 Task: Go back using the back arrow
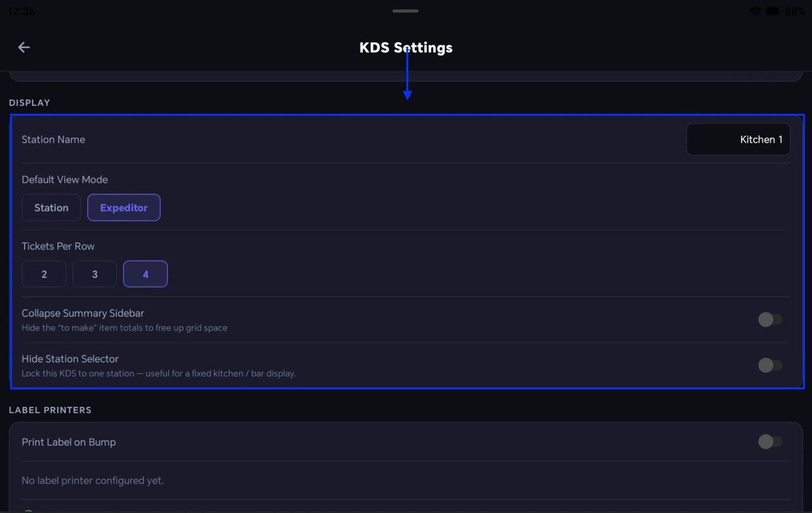coord(24,47)
